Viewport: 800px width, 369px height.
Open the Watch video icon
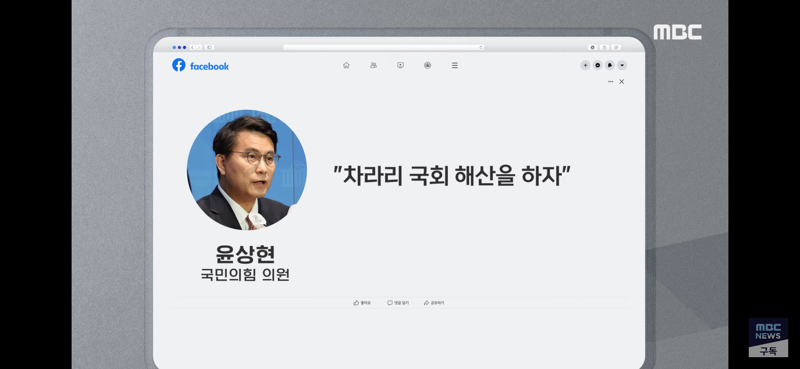pyautogui.click(x=401, y=65)
